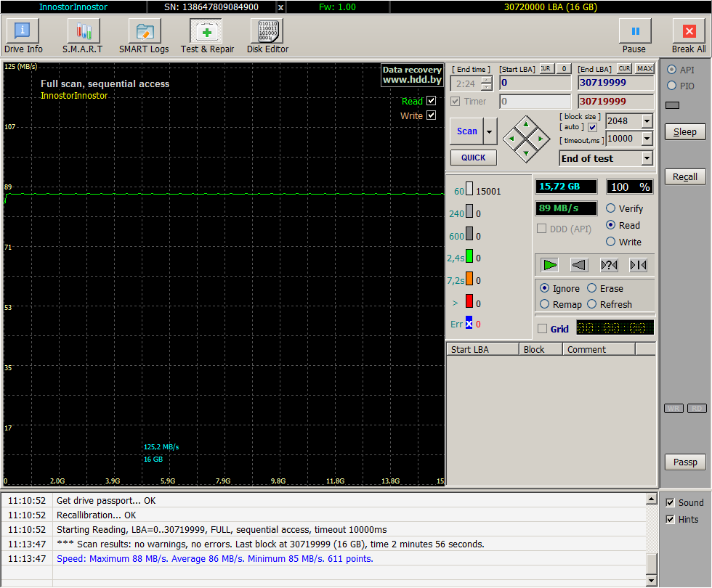The height and width of the screenshot is (588, 712).
Task: Enable the Grid checkbox
Action: tap(543, 329)
